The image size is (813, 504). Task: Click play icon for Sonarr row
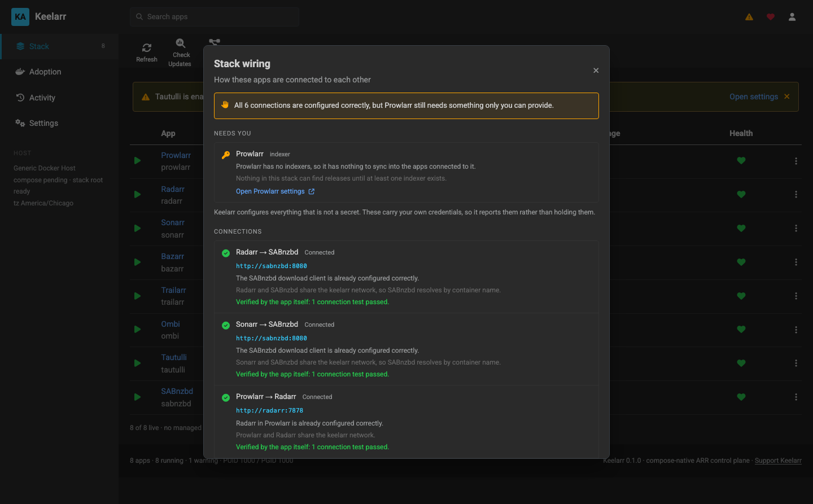coord(137,229)
